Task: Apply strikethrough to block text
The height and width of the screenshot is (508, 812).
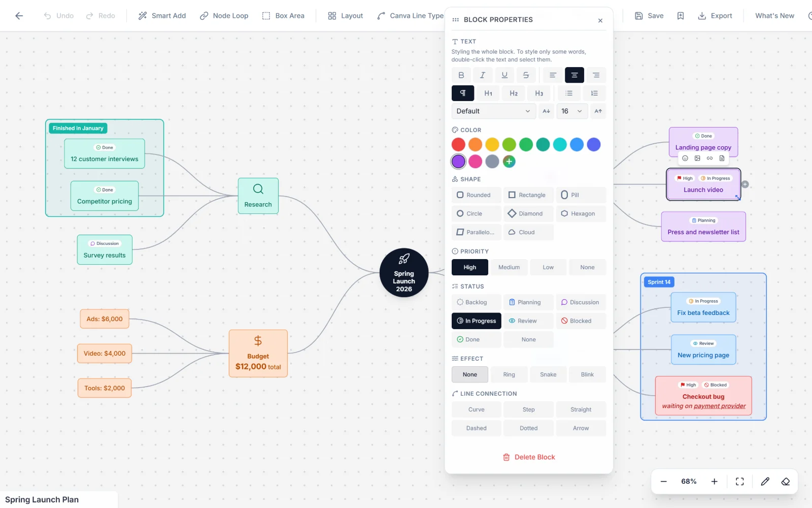Action: [526, 75]
